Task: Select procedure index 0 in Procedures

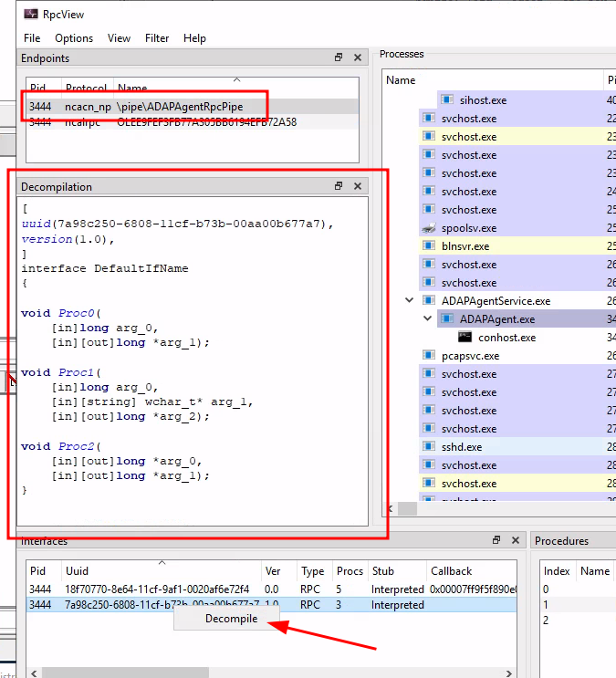Action: click(x=578, y=589)
